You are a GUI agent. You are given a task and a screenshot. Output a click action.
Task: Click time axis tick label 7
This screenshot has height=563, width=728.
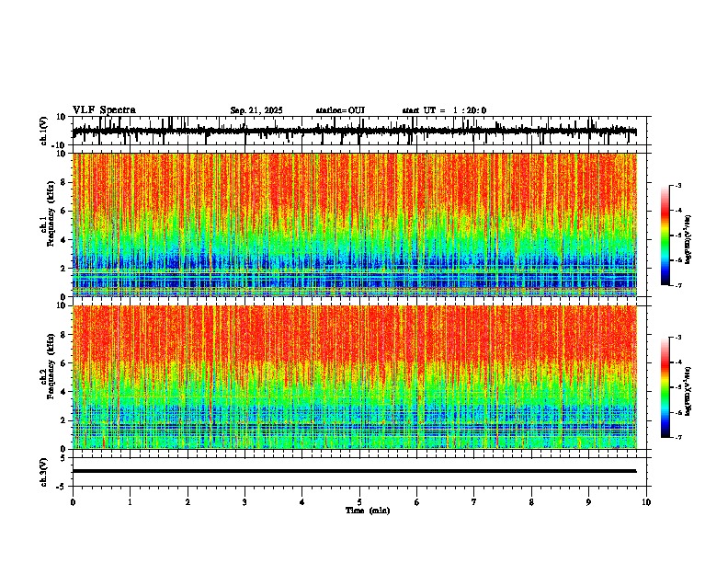coord(474,502)
